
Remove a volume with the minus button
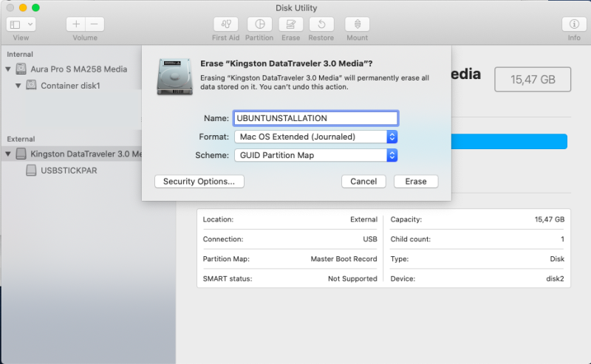click(95, 24)
